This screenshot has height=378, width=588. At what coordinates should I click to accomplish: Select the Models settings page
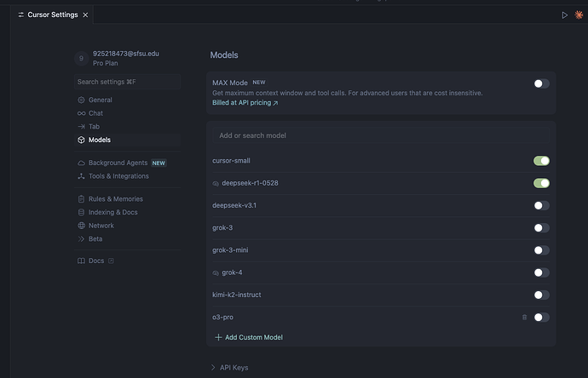pos(128,140)
